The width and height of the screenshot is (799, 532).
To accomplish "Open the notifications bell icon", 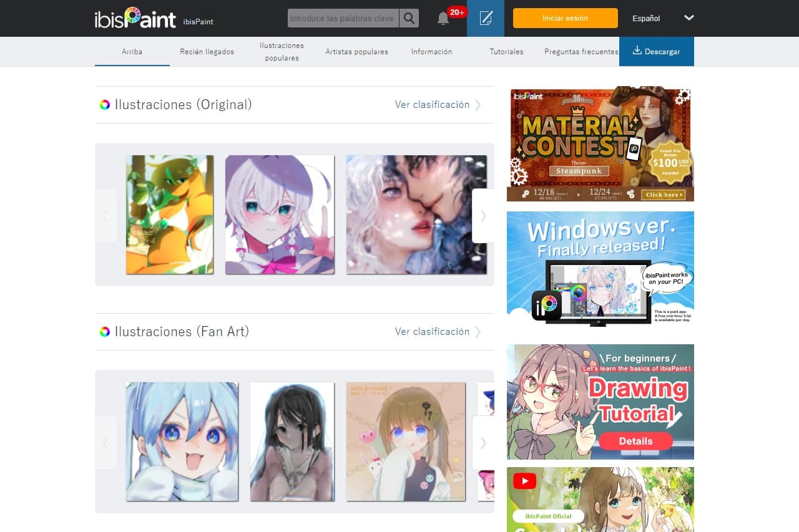I will tap(443, 18).
